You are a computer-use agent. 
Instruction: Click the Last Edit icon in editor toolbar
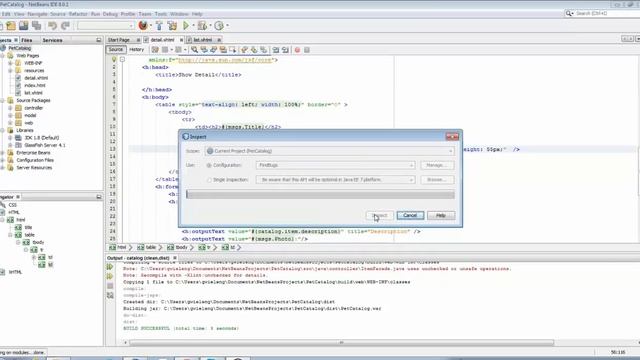click(x=155, y=50)
